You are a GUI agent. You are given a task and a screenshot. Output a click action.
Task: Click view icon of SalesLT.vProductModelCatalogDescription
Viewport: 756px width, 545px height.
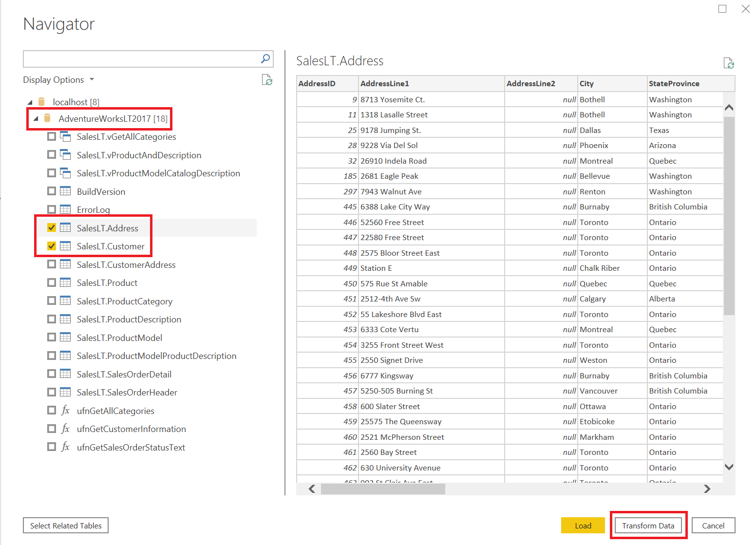pyautogui.click(x=65, y=173)
